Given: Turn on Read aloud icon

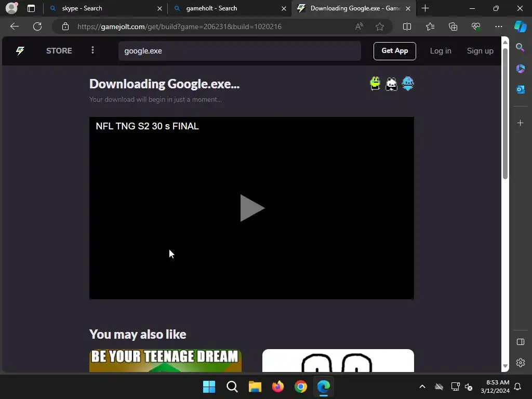Looking at the screenshot, I should point(359,26).
